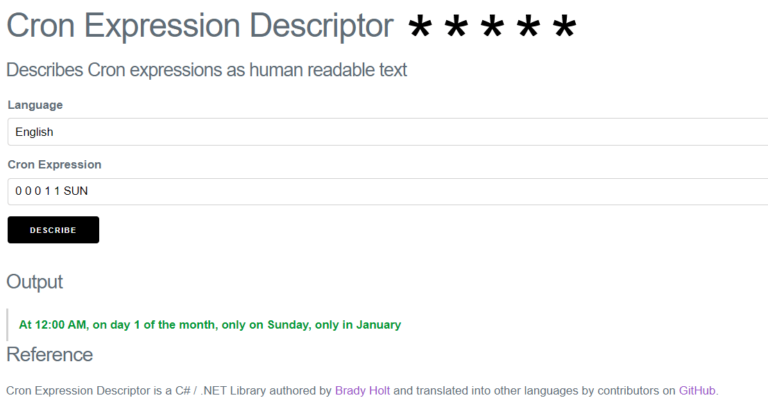Focus the Cron Expression input field
Screen dimensions: 768x416
pyautogui.click(x=387, y=191)
